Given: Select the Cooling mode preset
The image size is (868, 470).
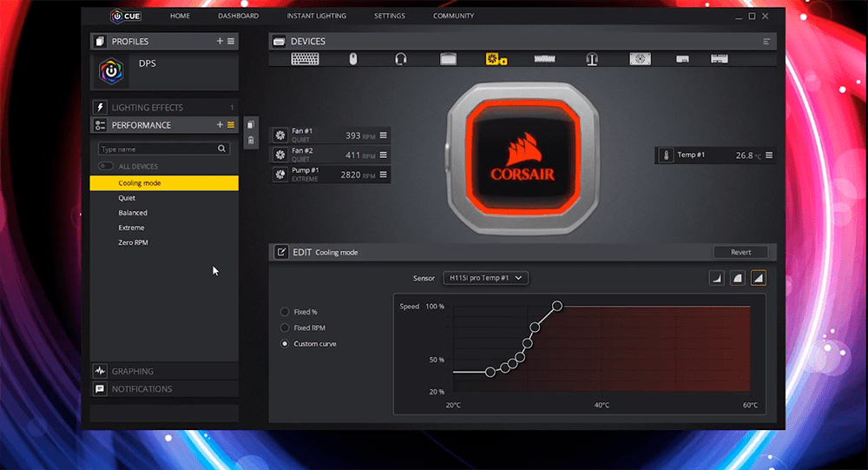Looking at the screenshot, I should (x=164, y=183).
